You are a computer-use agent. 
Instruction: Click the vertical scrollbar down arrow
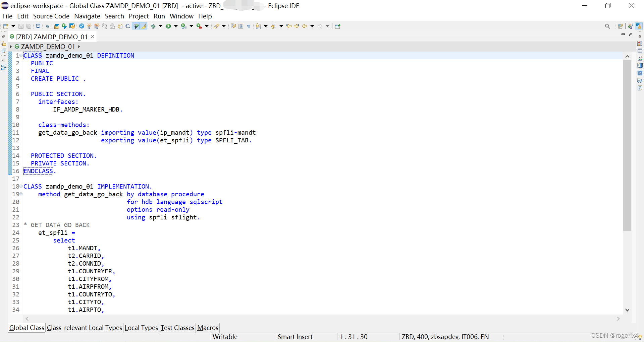click(628, 310)
